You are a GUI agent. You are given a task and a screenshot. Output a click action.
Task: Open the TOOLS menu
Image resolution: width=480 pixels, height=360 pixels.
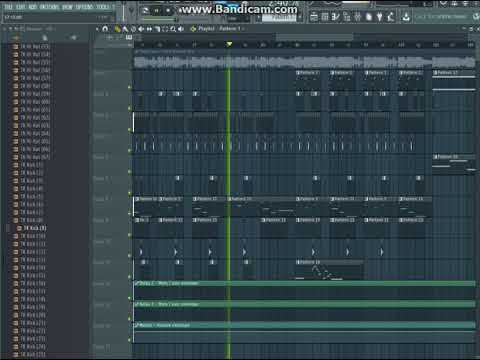pos(102,7)
